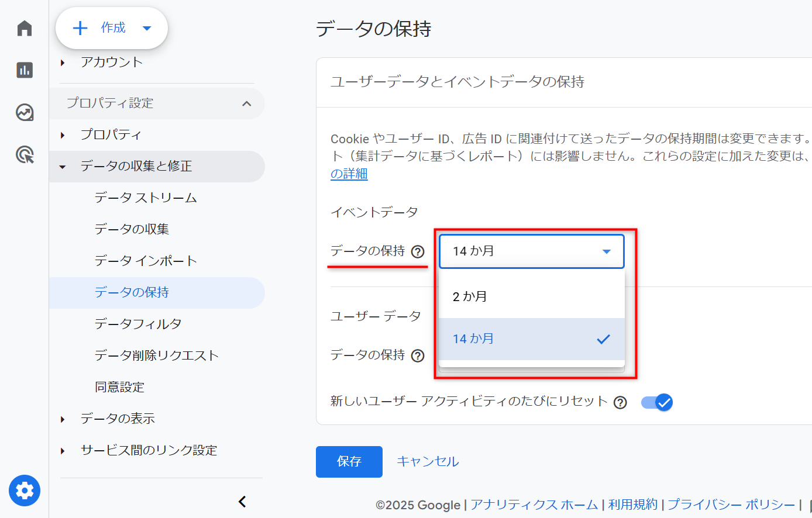This screenshot has width=812, height=518.
Task: Open the Advertising cursor icon
Action: pos(25,155)
